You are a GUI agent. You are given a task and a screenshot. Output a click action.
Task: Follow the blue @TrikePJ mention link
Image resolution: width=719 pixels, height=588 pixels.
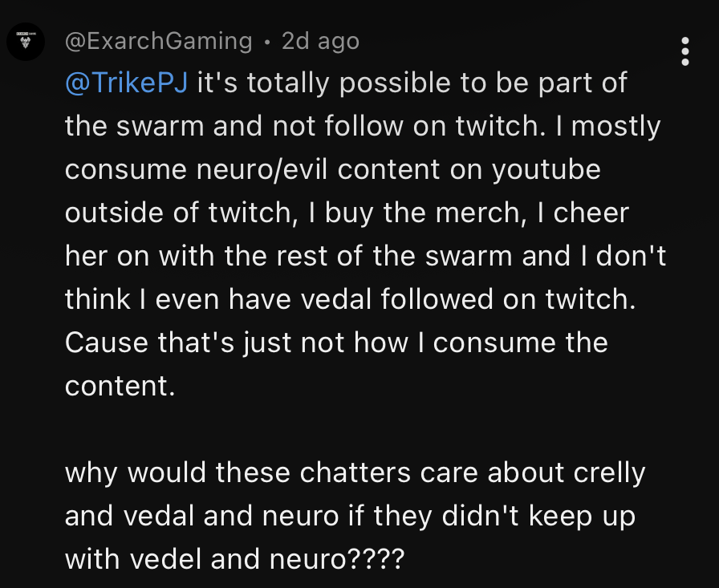(x=126, y=83)
